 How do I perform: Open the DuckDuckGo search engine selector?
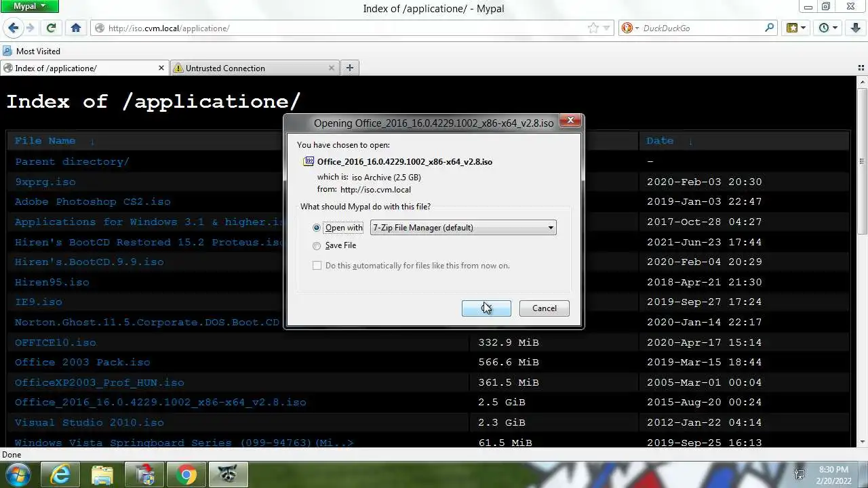click(630, 28)
